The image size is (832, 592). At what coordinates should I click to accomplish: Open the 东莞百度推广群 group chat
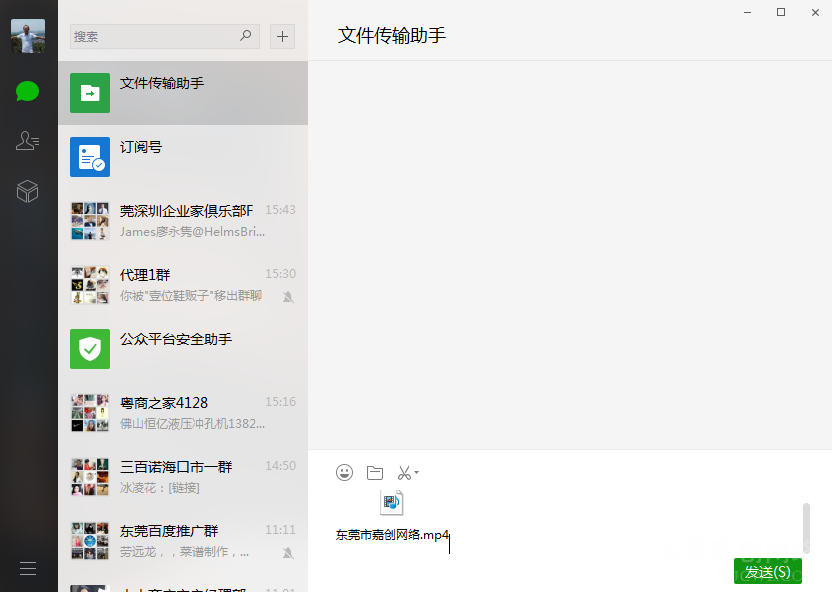pyautogui.click(x=183, y=542)
